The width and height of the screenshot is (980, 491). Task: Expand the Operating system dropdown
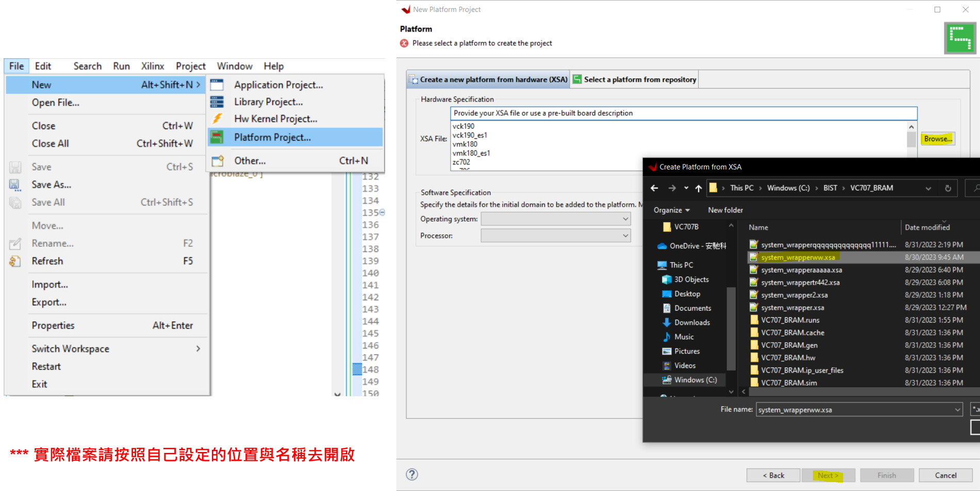point(625,219)
